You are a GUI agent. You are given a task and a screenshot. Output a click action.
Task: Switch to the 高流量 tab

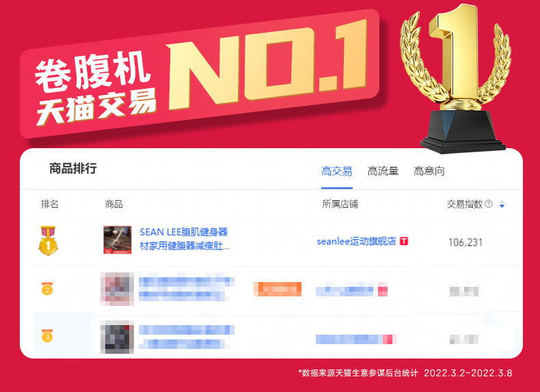(x=383, y=171)
